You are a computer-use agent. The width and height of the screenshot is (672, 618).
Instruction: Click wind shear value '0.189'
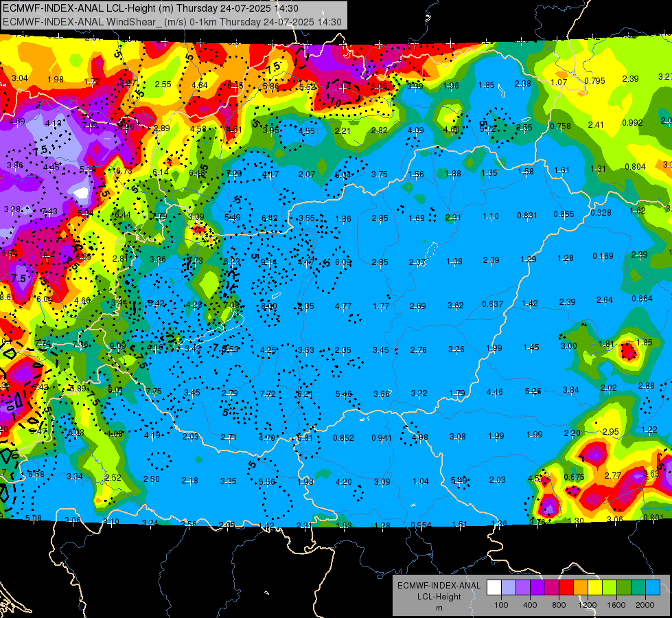[603, 256]
